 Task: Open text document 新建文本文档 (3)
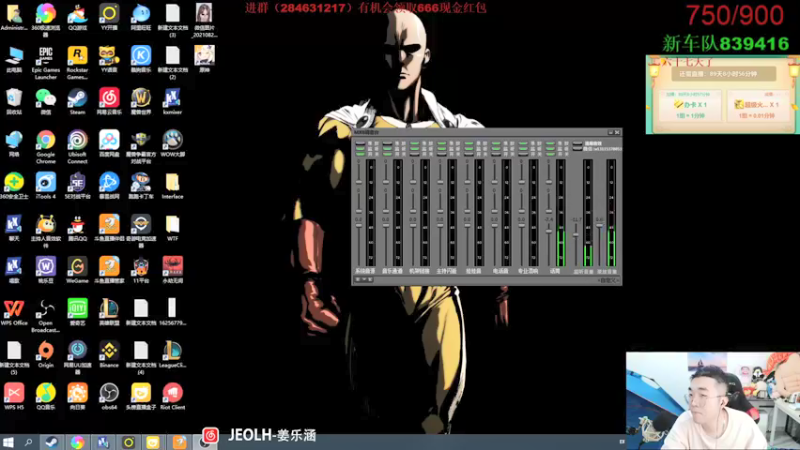[x=172, y=20]
